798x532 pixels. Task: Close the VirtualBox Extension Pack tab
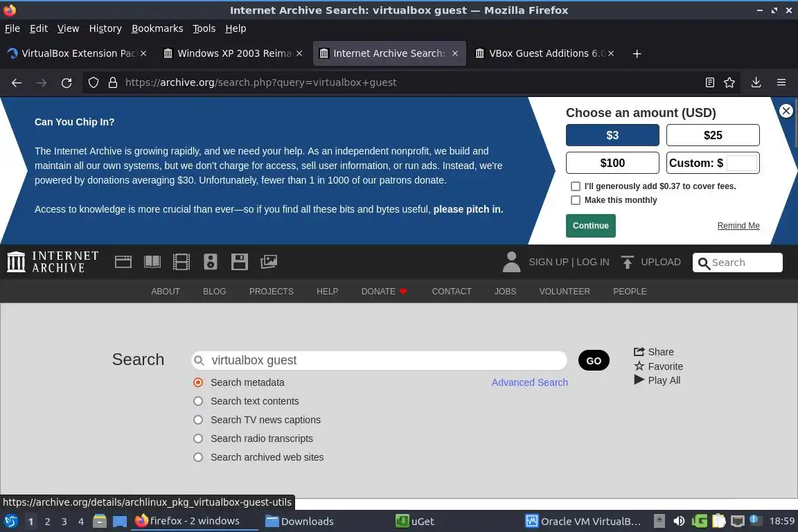point(143,53)
